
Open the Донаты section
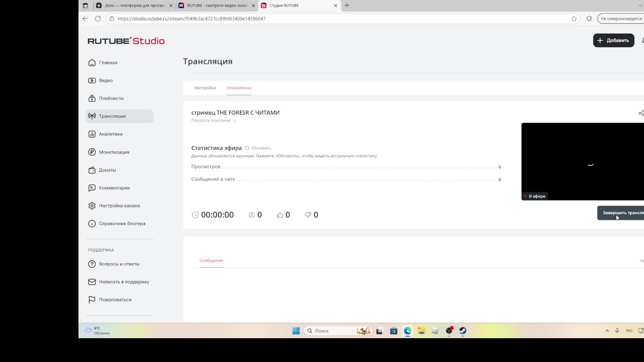tap(107, 170)
